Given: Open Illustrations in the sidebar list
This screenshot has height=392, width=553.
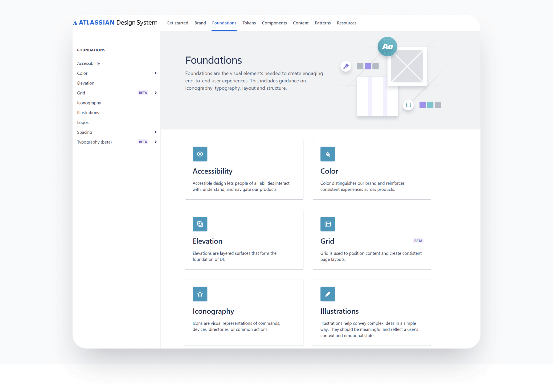Looking at the screenshot, I should [x=88, y=112].
